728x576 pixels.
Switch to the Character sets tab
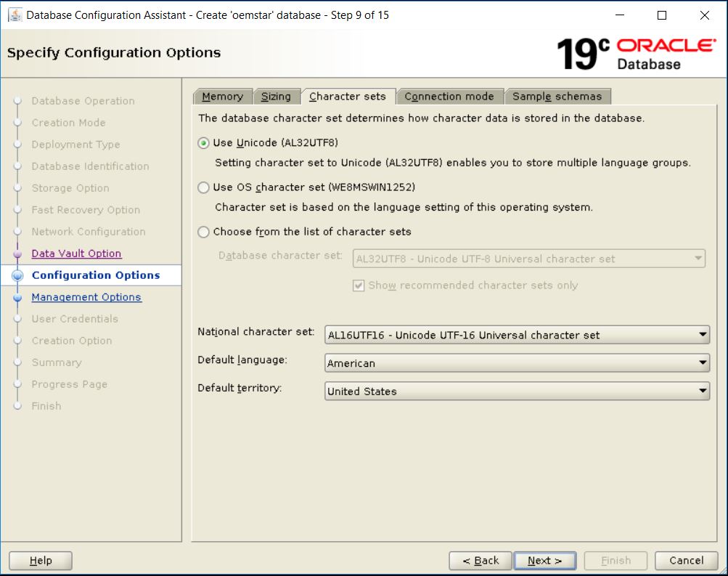tap(348, 96)
